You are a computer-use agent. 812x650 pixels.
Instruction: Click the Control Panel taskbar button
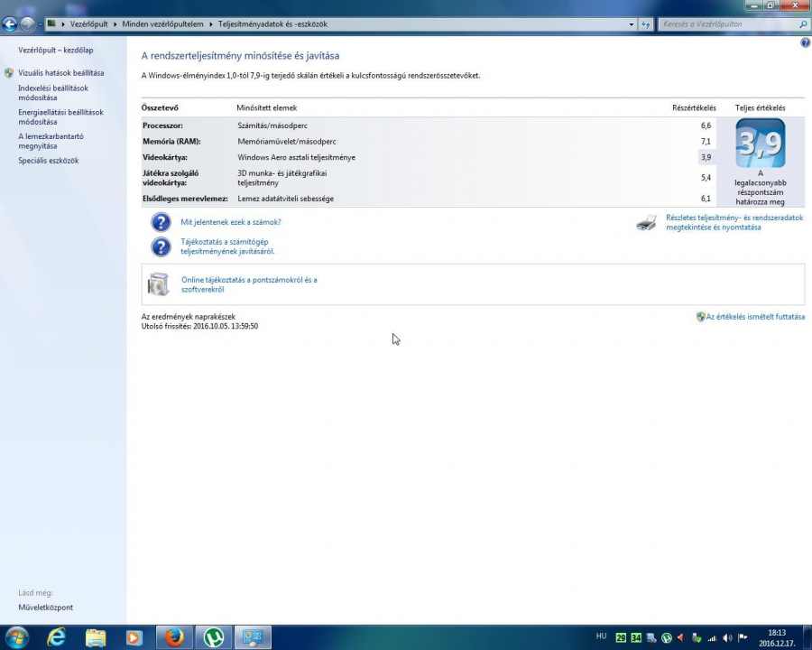[253, 637]
